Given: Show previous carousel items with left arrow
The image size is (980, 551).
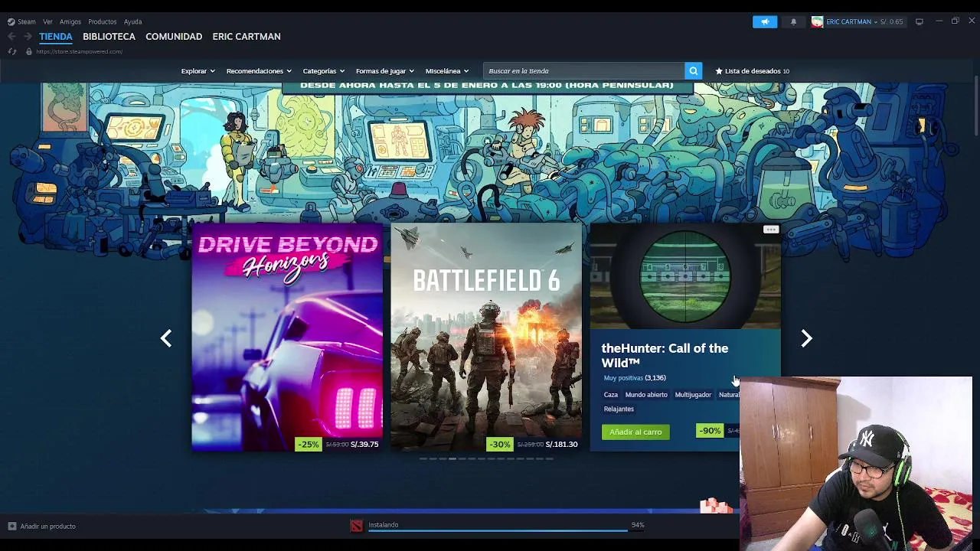Looking at the screenshot, I should [x=166, y=338].
